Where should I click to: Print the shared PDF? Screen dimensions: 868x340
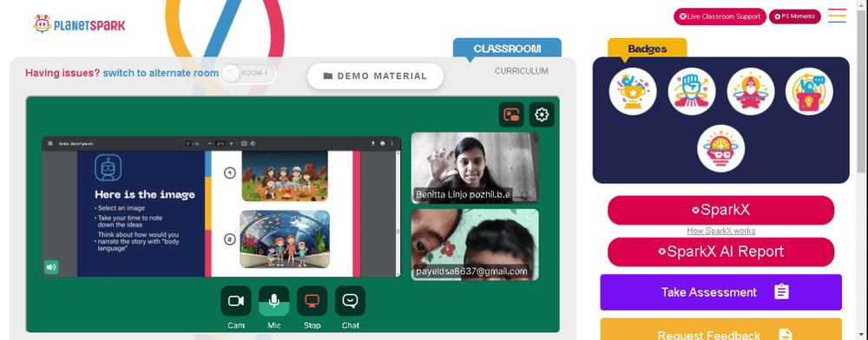[x=383, y=144]
